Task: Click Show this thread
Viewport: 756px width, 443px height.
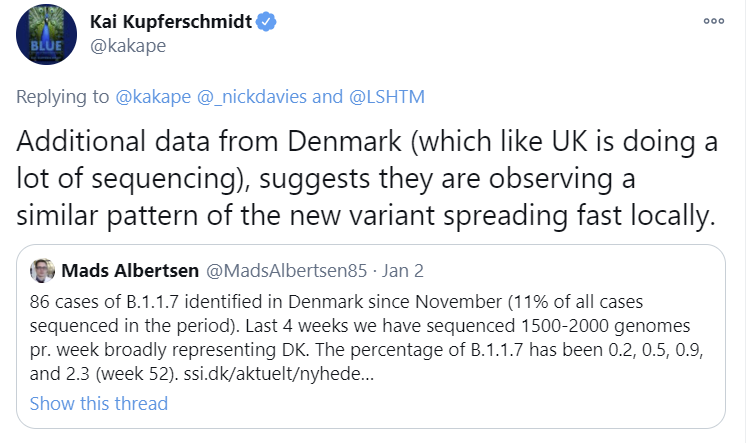Action: click(x=99, y=404)
